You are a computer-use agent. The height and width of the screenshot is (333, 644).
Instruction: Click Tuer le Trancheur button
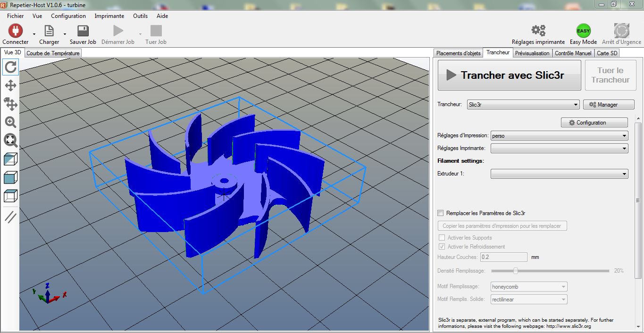pos(611,75)
